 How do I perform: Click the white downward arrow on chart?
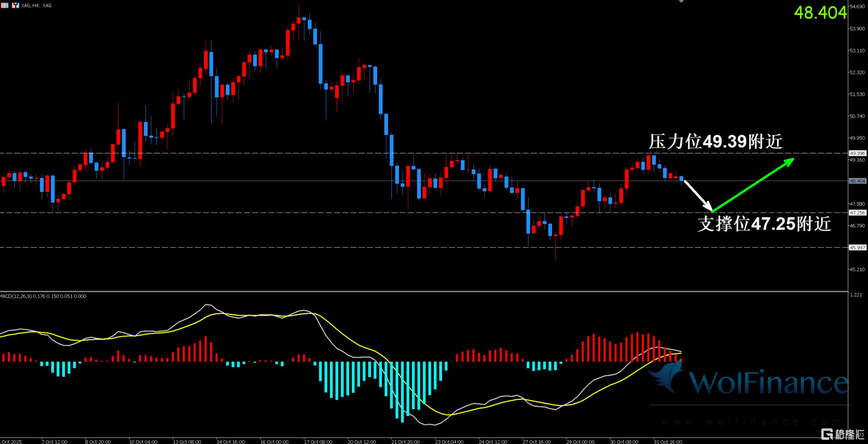tap(698, 195)
